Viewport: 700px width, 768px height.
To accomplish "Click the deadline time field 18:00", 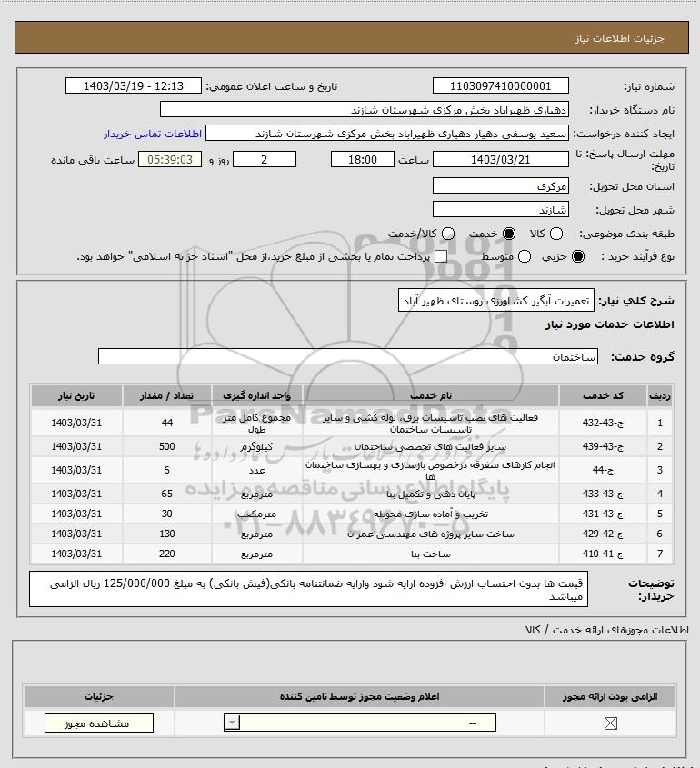I will (363, 159).
